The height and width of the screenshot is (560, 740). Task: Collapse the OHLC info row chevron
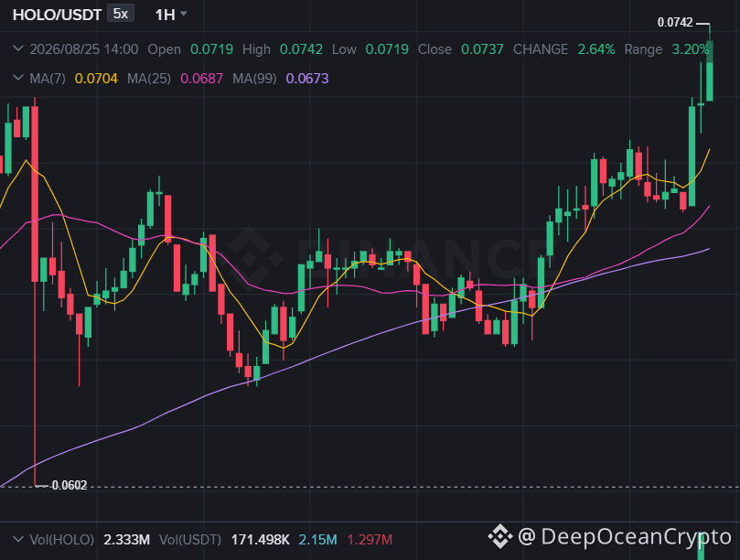pyautogui.click(x=18, y=48)
